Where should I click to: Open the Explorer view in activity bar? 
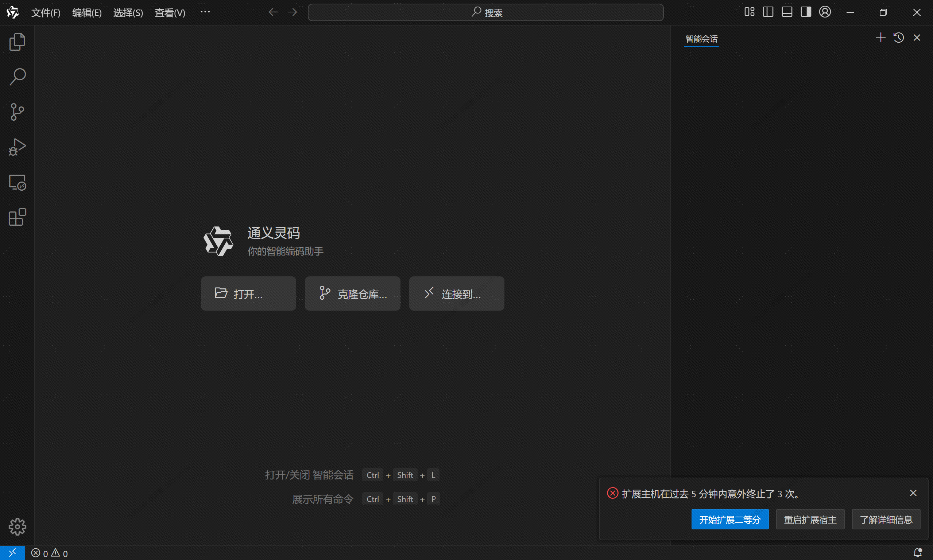(x=17, y=42)
